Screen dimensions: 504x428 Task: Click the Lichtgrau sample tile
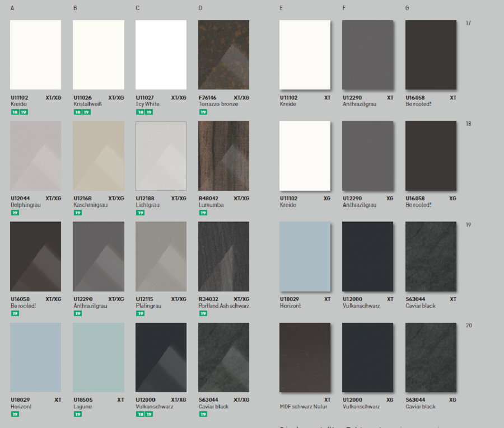(x=161, y=156)
